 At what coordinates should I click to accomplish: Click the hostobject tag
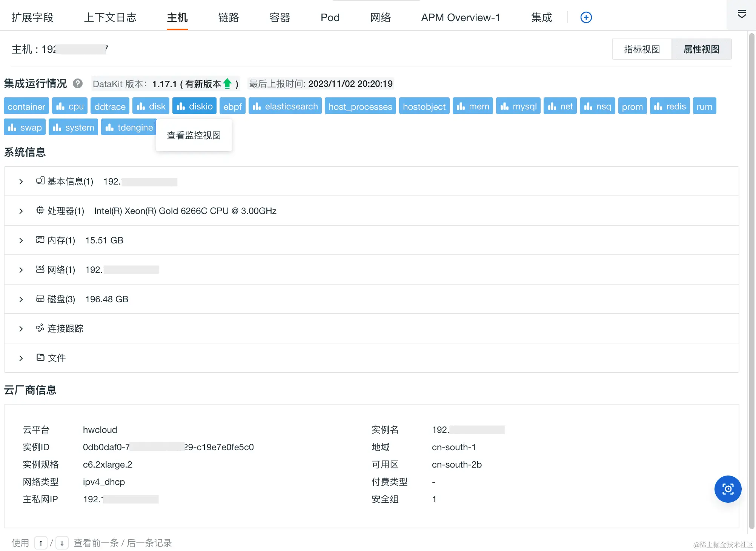pos(424,106)
